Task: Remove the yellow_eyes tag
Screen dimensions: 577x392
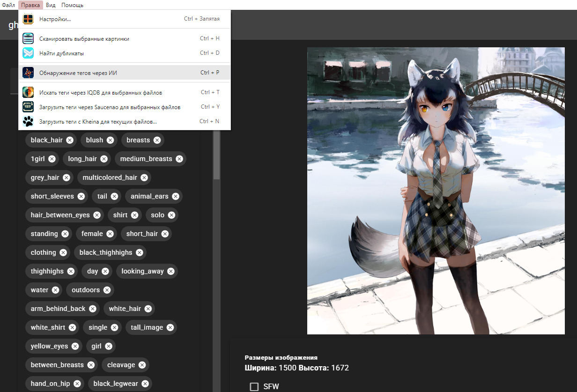Action: tap(75, 346)
